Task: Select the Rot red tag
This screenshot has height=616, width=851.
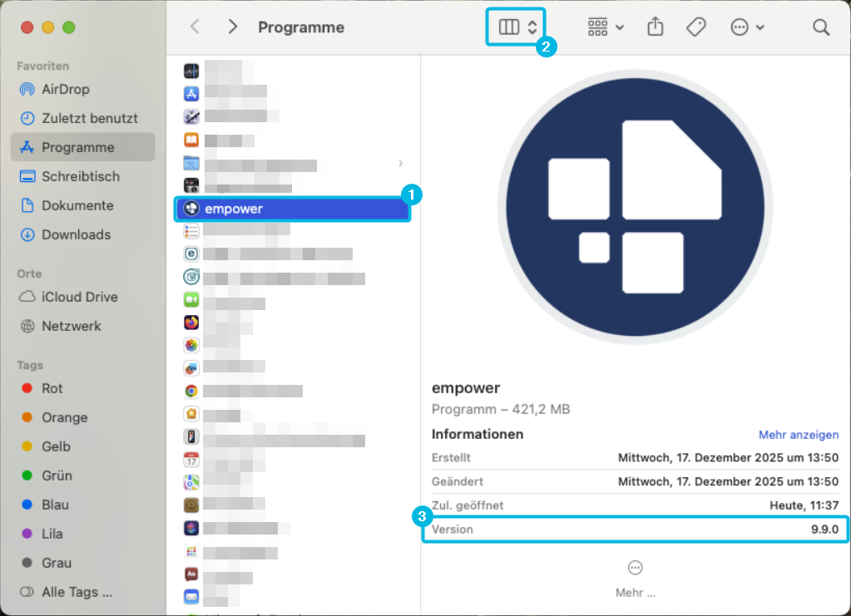Action: [82, 388]
